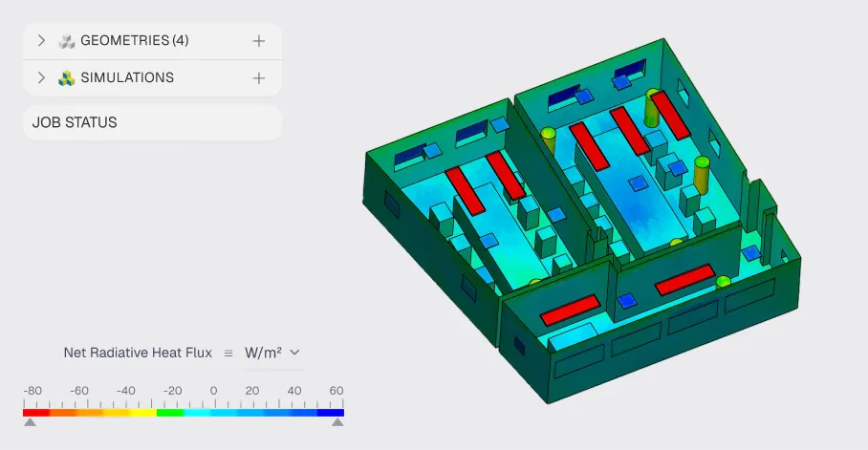Click the -40 legend scale value
The image size is (868, 450).
click(125, 390)
